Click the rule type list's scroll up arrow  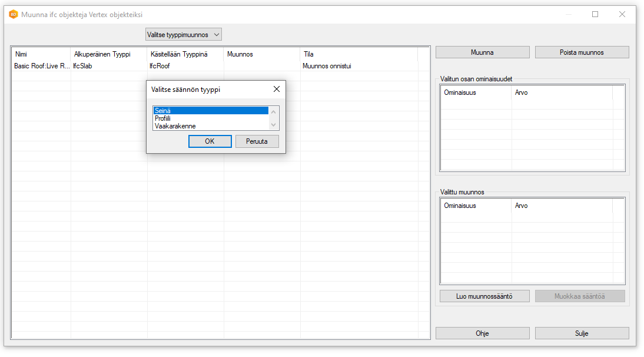pyautogui.click(x=273, y=111)
